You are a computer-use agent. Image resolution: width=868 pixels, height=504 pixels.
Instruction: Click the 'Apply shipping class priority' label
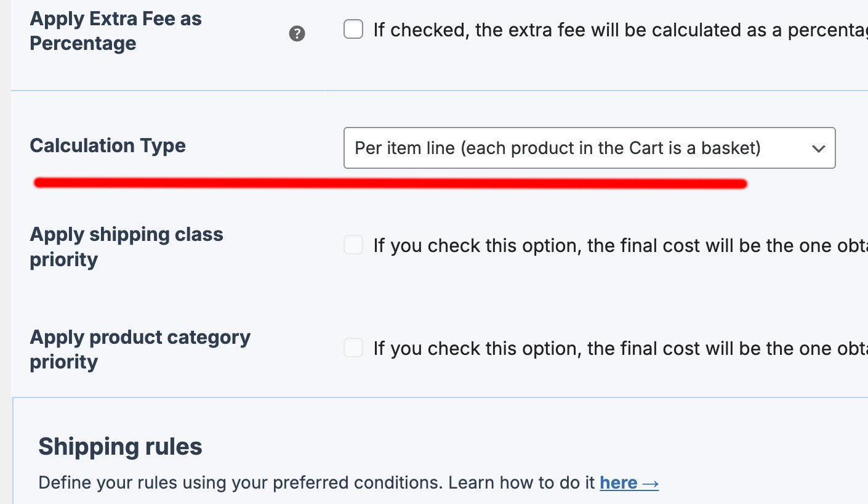point(126,246)
